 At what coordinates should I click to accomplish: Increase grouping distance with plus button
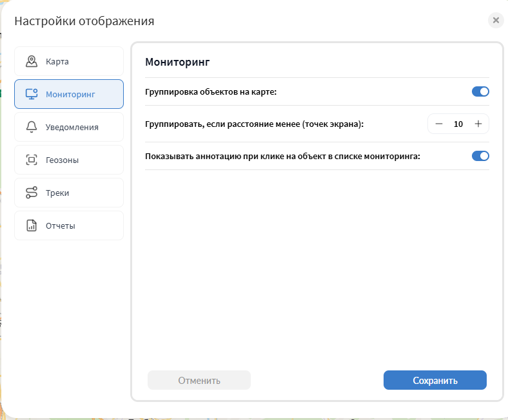(x=478, y=124)
